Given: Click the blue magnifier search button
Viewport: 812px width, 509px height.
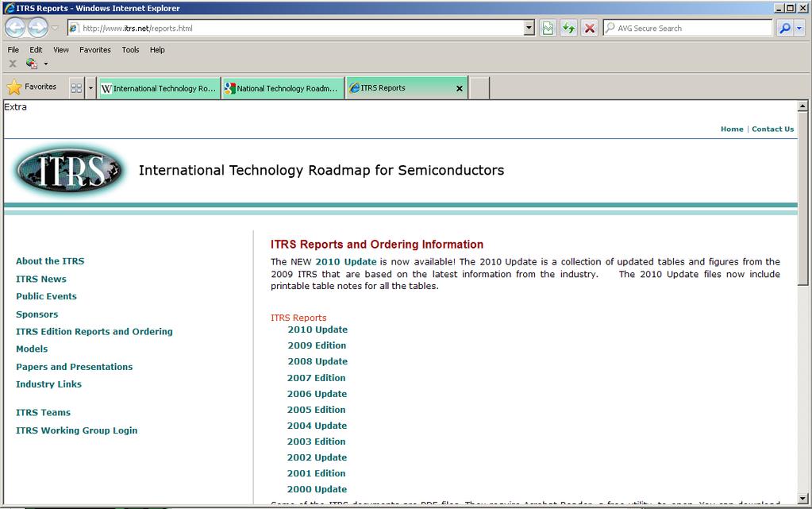Looking at the screenshot, I should [784, 28].
